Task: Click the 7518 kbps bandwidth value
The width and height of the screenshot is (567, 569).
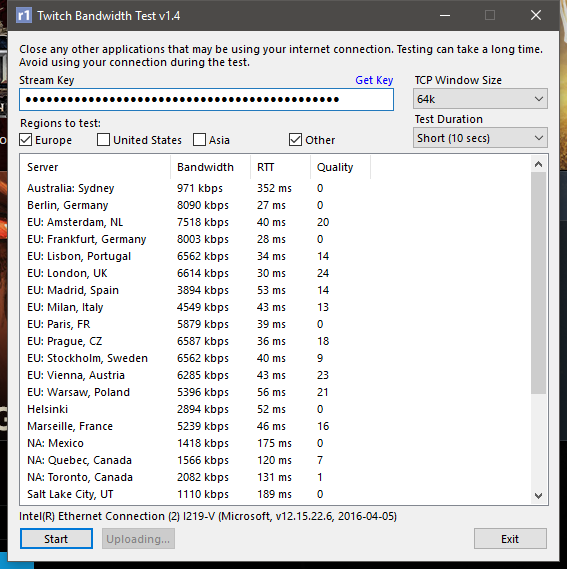Action: tap(203, 222)
